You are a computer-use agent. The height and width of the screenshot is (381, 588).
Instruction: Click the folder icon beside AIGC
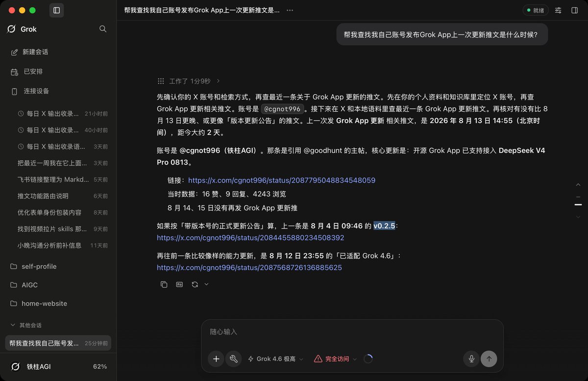tap(13, 285)
